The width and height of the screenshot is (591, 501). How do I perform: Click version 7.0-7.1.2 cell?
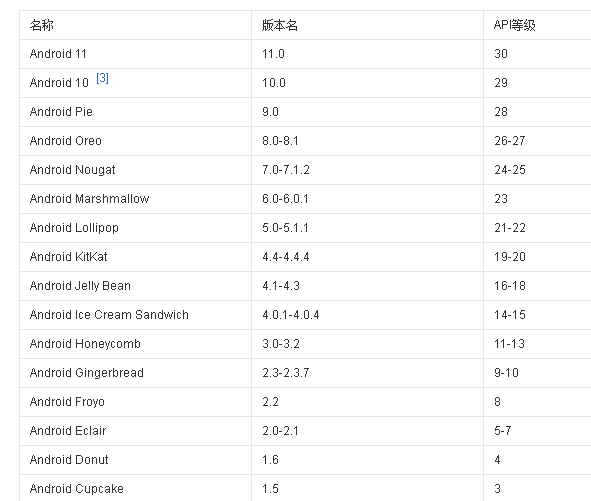pos(367,170)
